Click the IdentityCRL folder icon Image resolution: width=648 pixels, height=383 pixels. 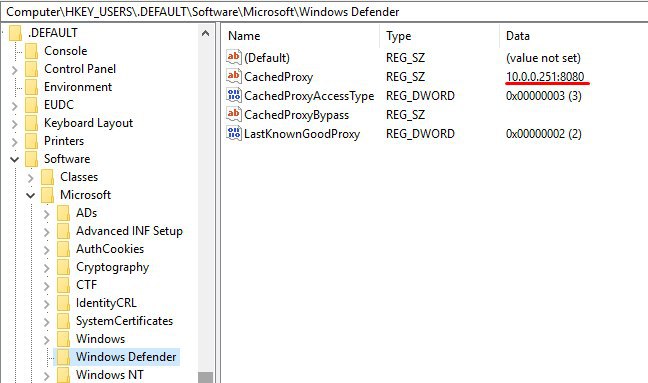pos(63,303)
